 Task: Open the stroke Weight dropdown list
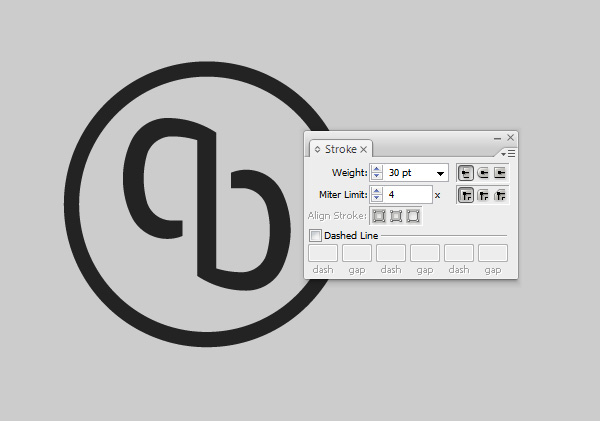pyautogui.click(x=440, y=173)
